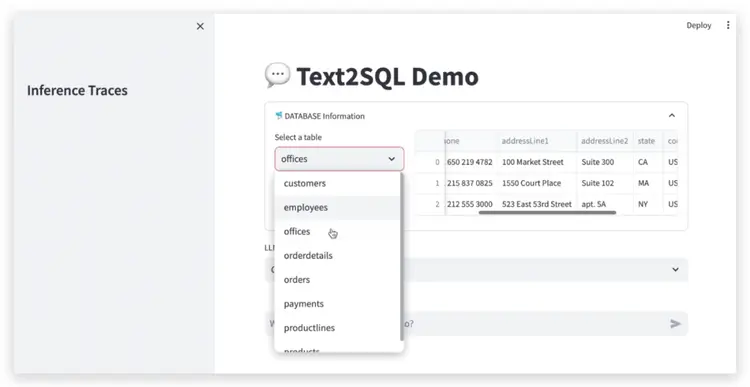
Task: Select phone cell '212 555 3000'
Action: [x=471, y=204]
